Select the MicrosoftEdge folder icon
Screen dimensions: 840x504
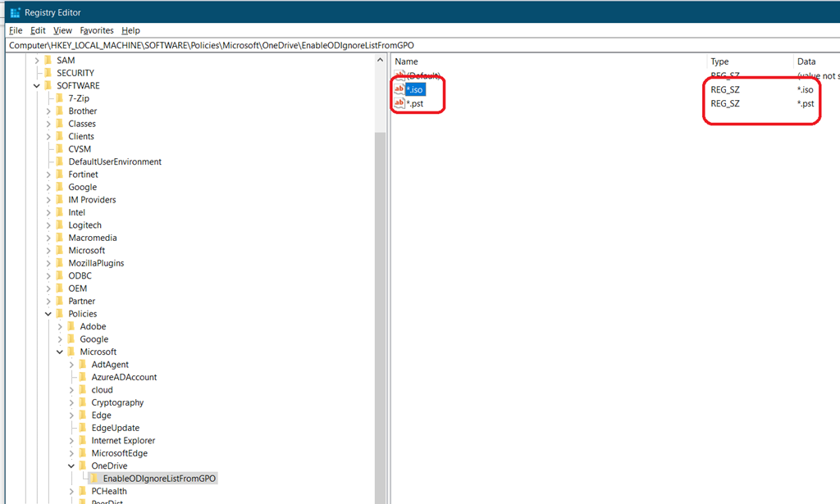(83, 453)
